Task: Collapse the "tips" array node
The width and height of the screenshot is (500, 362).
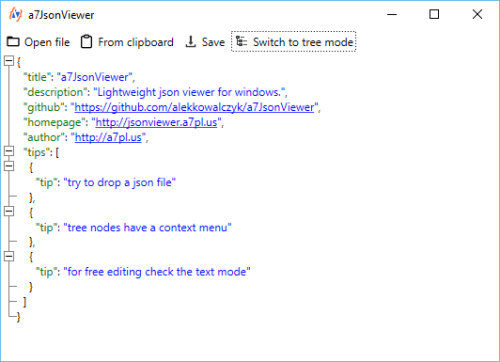Action: click(x=9, y=151)
